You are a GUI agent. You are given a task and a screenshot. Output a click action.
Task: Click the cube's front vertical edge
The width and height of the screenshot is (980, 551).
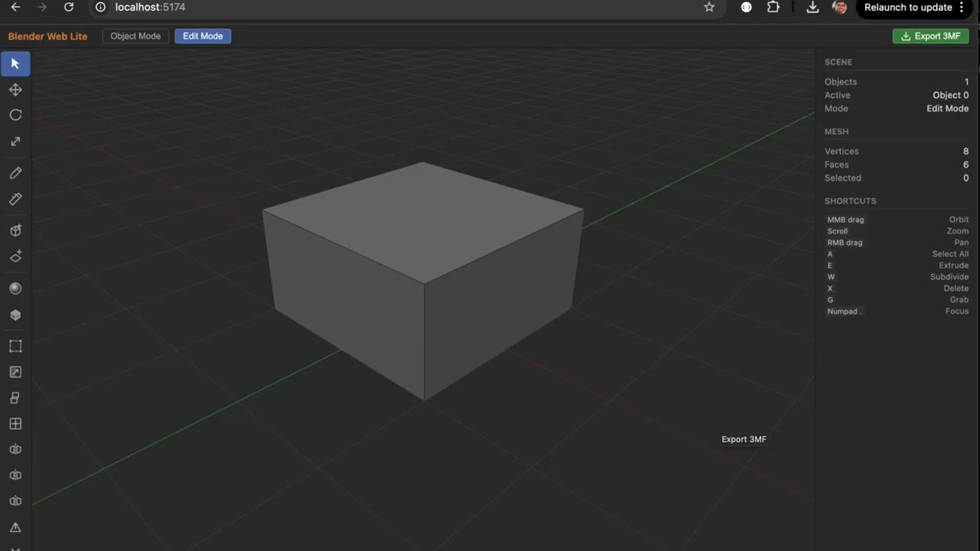pyautogui.click(x=425, y=341)
